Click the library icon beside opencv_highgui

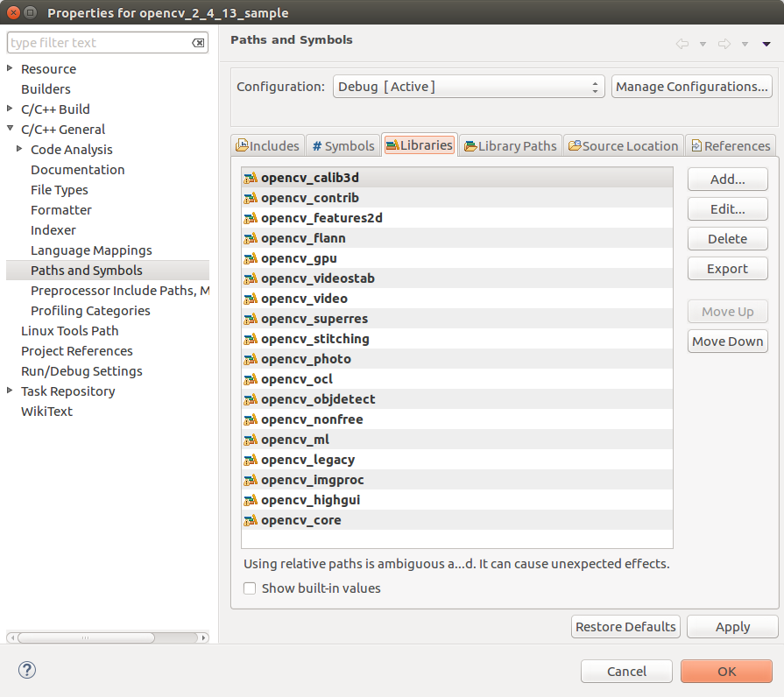pyautogui.click(x=251, y=500)
